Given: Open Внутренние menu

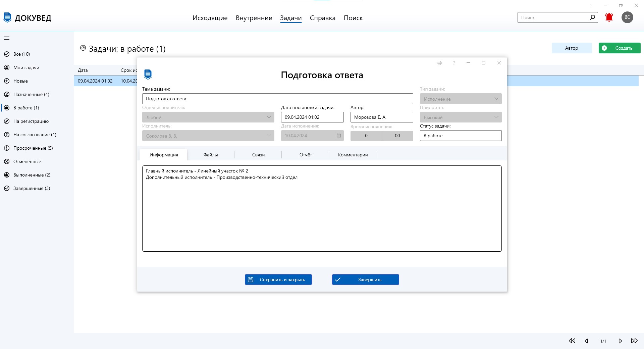Looking at the screenshot, I should [254, 18].
